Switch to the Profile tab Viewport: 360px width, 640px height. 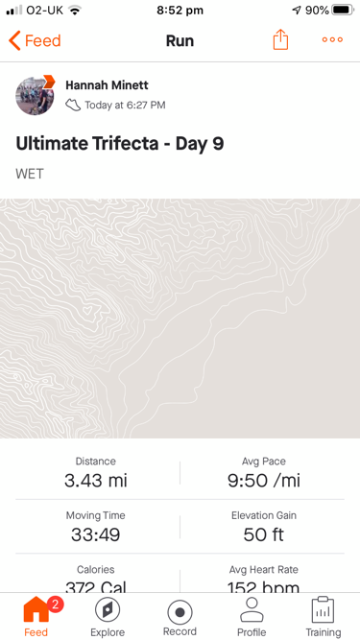coord(251,617)
